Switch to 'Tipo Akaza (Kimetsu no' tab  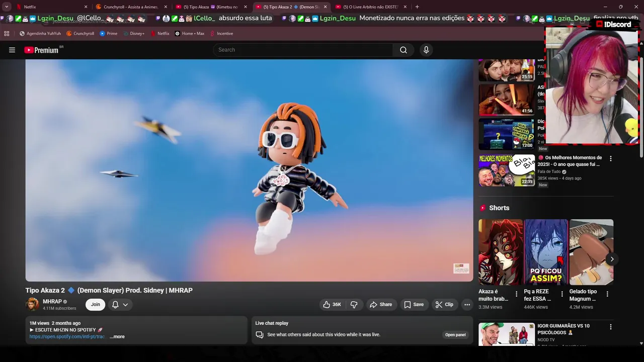(x=210, y=7)
